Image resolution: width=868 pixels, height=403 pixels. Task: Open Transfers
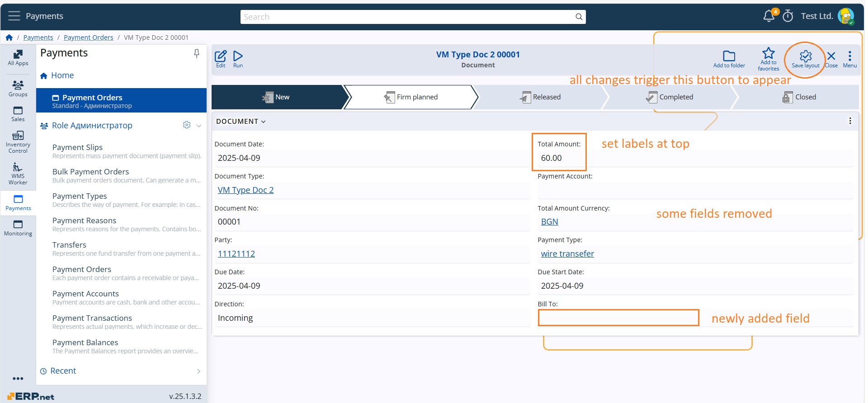pyautogui.click(x=127, y=249)
